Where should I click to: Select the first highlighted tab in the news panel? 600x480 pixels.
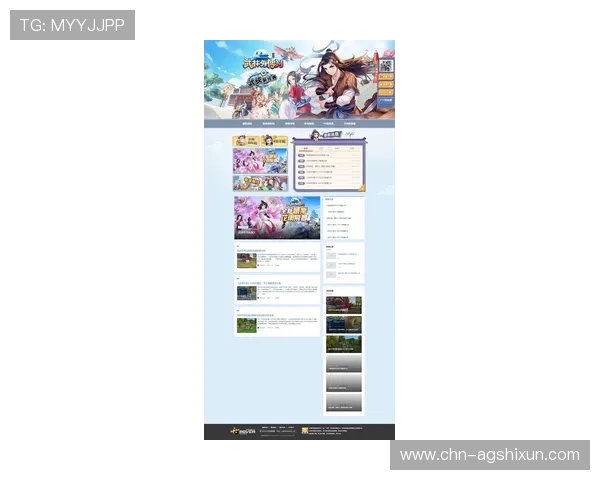[x=306, y=149]
